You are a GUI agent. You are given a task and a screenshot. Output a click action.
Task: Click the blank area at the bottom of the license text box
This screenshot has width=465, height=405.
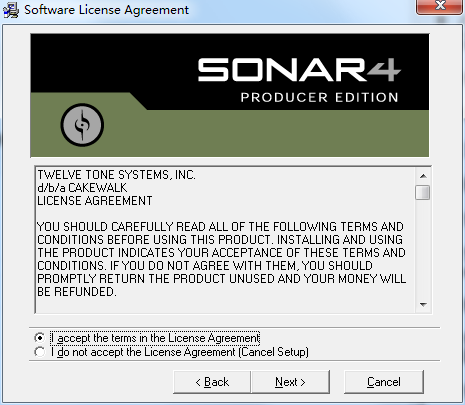coord(225,306)
